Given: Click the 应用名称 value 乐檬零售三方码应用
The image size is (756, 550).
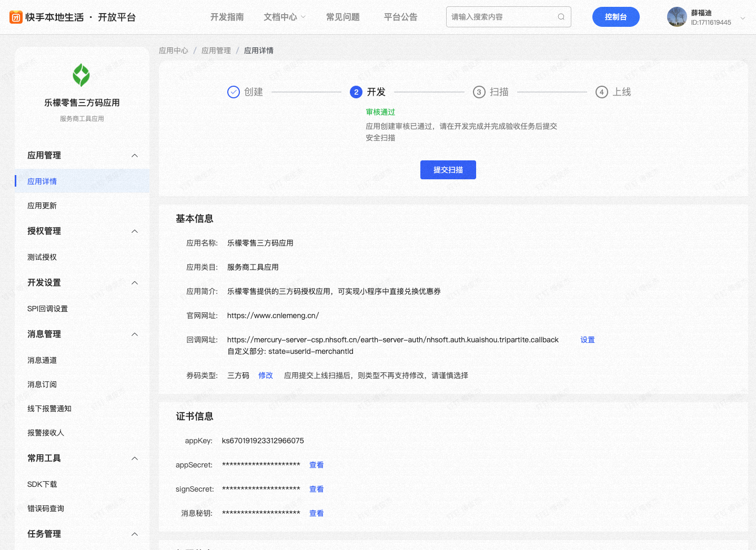Looking at the screenshot, I should click(x=260, y=243).
